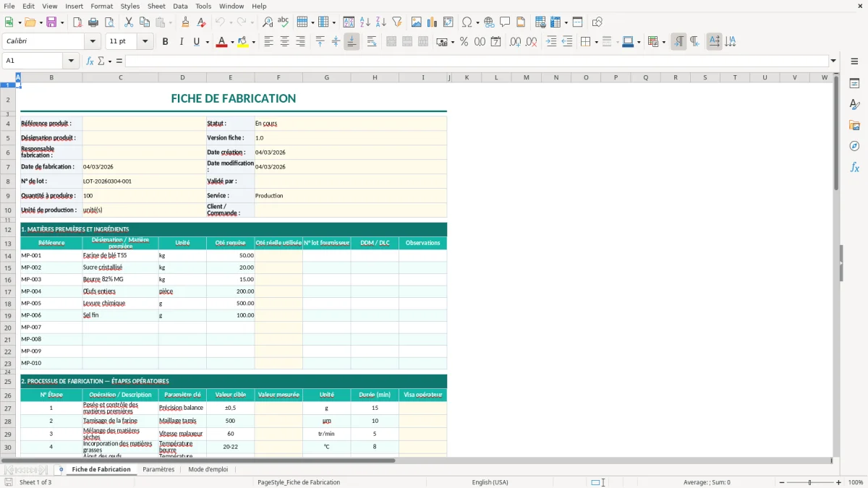Image resolution: width=868 pixels, height=488 pixels.
Task: Toggle Wrap Text
Action: tap(372, 42)
